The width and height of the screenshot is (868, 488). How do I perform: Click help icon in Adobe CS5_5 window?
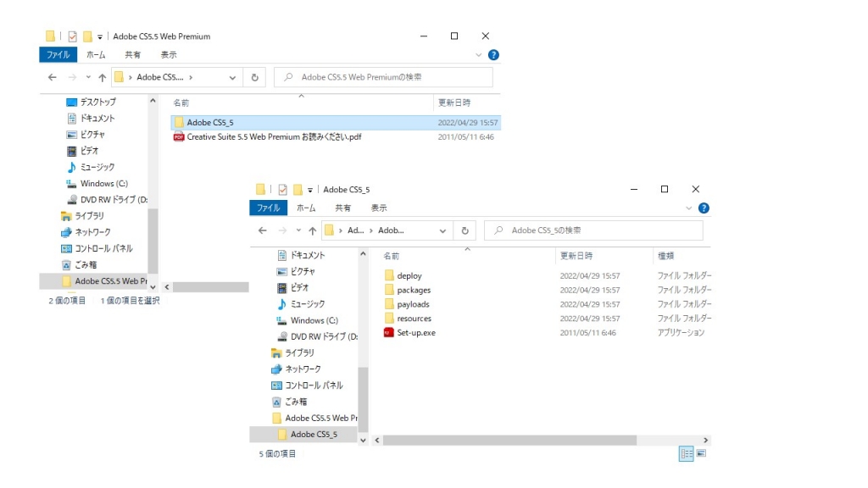coord(704,208)
